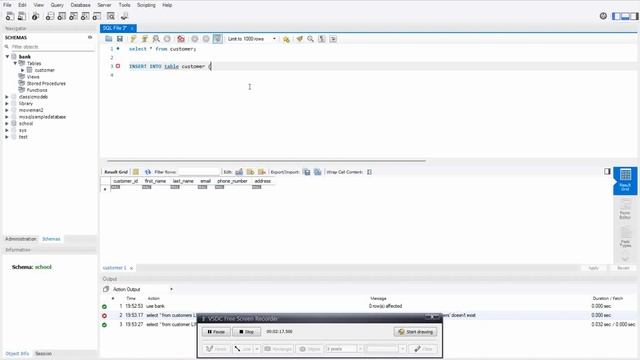The width and height of the screenshot is (640, 360).
Task: Collapse the bank schema node
Action: [x=7, y=57]
